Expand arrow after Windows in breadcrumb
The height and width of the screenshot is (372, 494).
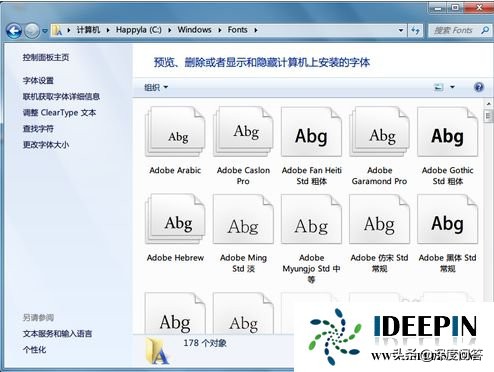(x=220, y=30)
